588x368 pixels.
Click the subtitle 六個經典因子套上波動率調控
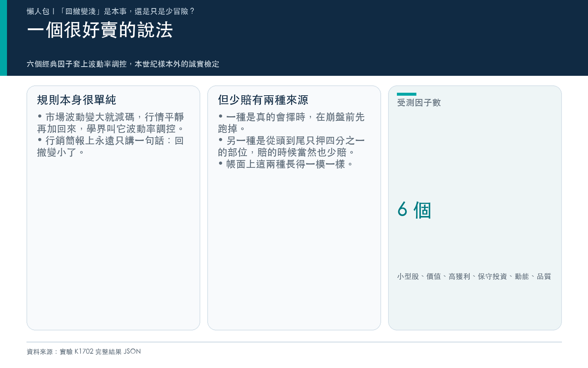76,64
